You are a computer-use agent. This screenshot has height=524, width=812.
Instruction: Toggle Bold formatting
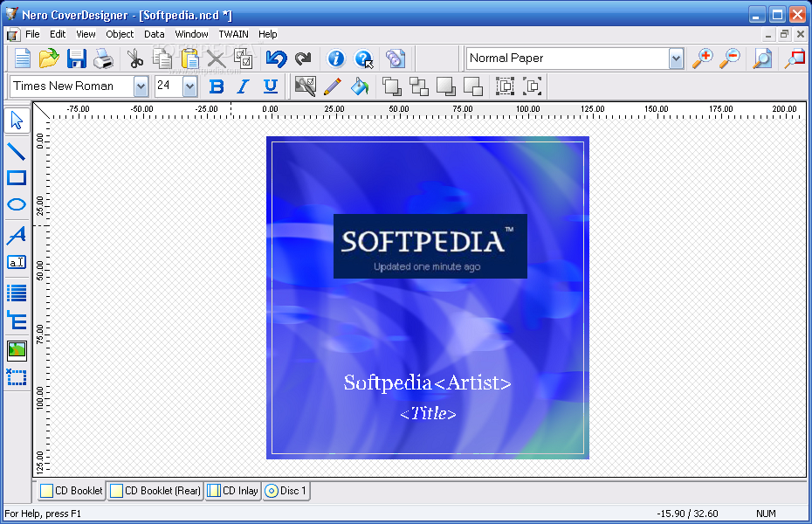pyautogui.click(x=217, y=86)
